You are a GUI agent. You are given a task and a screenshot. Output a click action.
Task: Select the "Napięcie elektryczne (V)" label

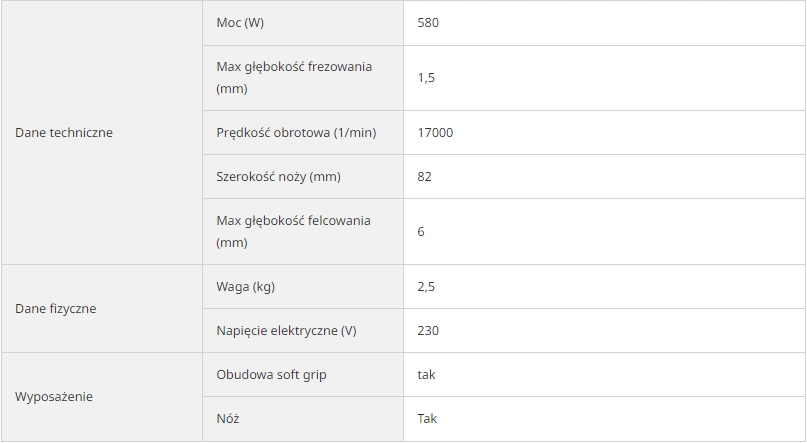pyautogui.click(x=286, y=330)
